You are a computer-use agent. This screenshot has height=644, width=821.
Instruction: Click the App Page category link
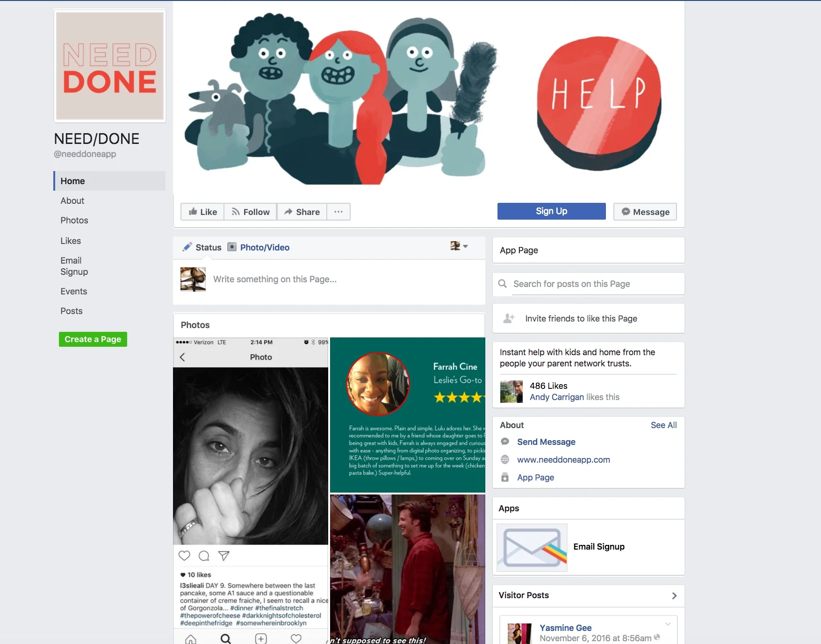[x=535, y=477]
